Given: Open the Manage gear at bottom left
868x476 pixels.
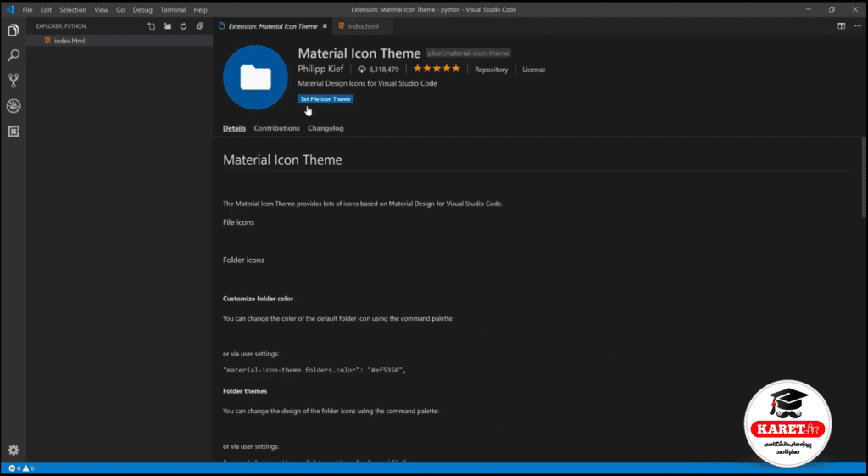Looking at the screenshot, I should [14, 450].
